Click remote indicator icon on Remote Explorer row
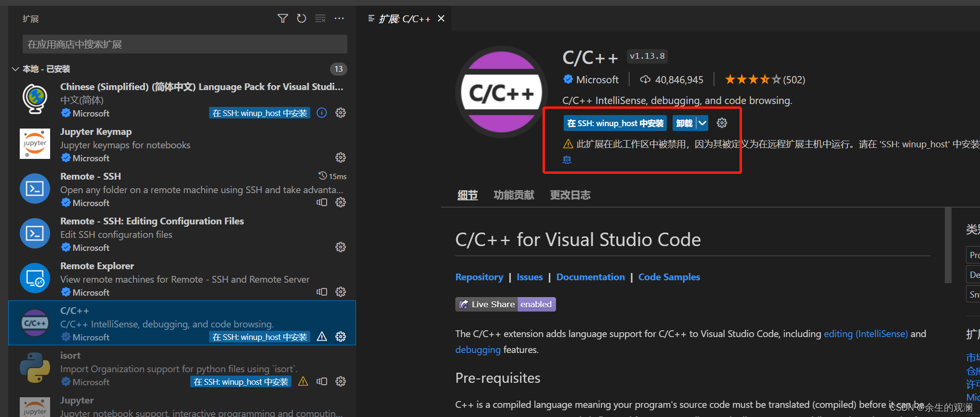Screen dimensions: 980x417 coord(322,292)
